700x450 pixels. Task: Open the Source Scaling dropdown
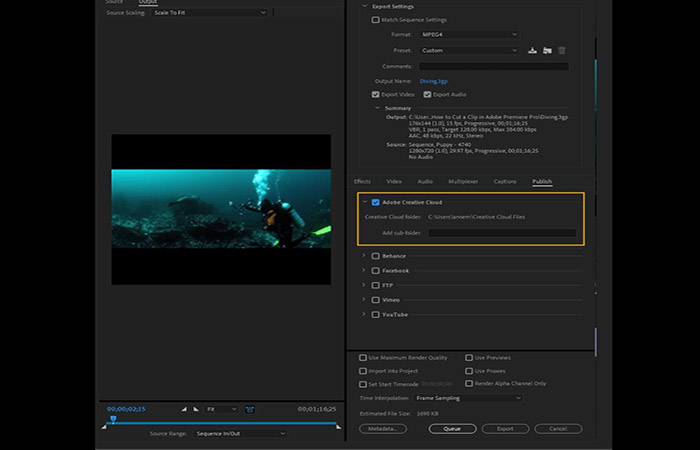pyautogui.click(x=209, y=12)
